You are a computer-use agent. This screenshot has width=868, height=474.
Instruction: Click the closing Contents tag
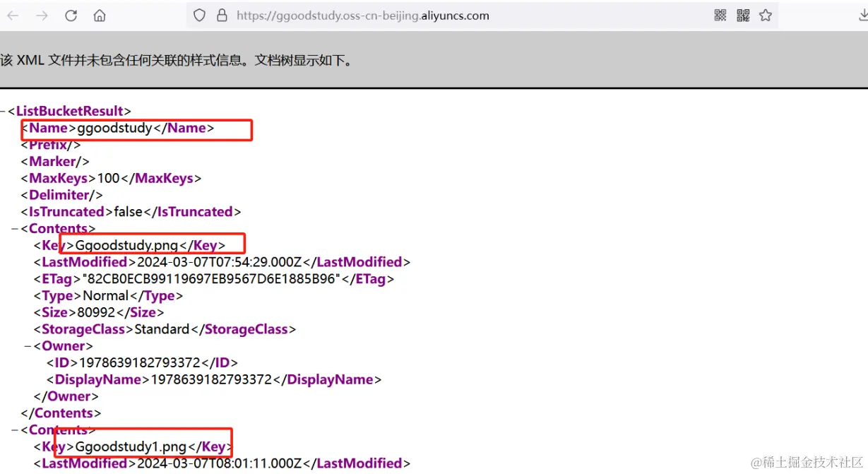(61, 413)
